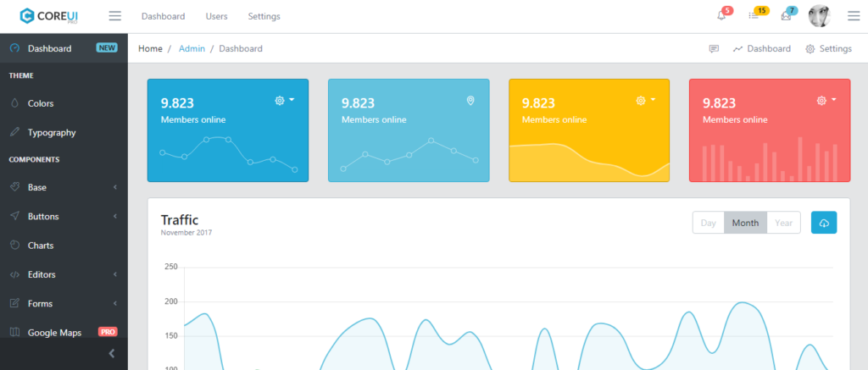Open the speech bubble icon in breadcrumb bar
Screen dimensions: 868x370
tap(714, 48)
